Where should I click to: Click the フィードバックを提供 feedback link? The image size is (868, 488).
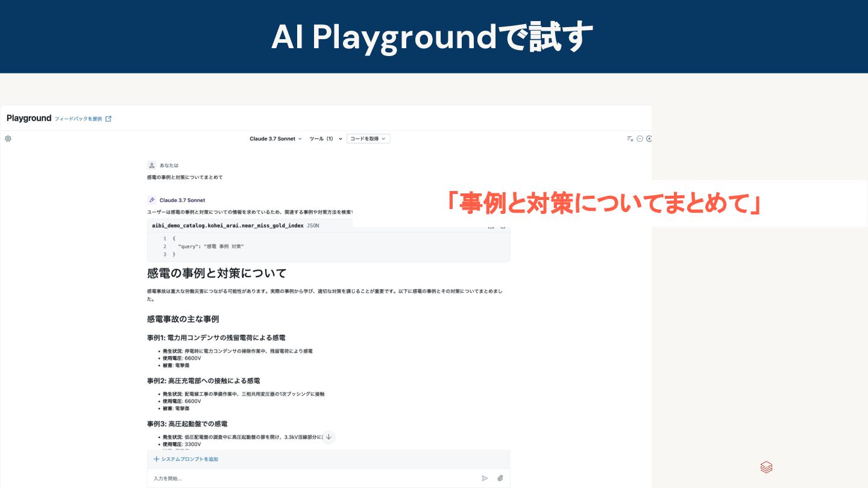click(78, 119)
